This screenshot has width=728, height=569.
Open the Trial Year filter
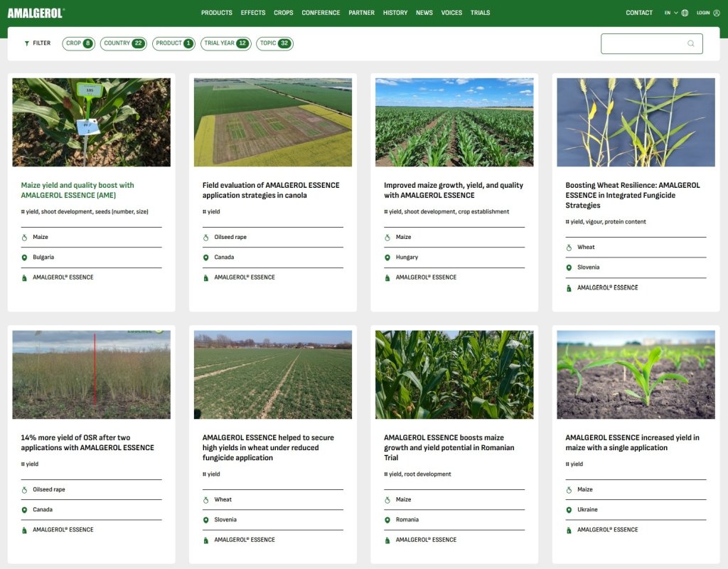225,43
